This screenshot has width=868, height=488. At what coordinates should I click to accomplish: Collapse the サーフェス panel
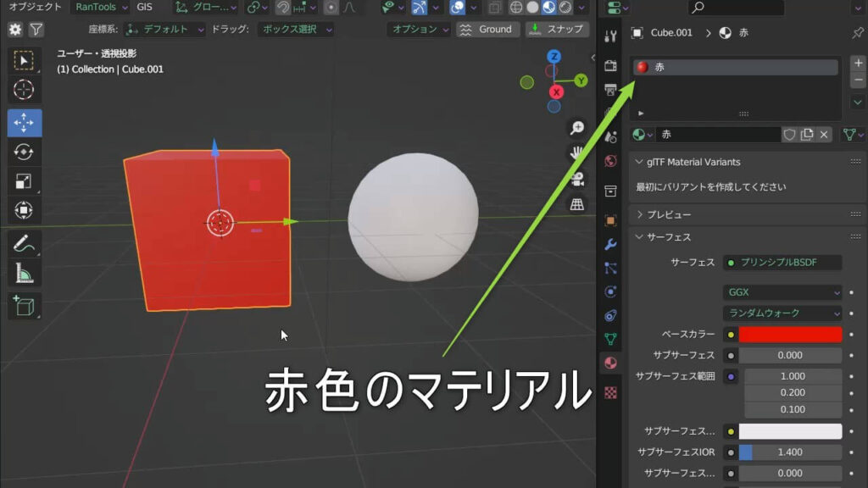(x=639, y=237)
